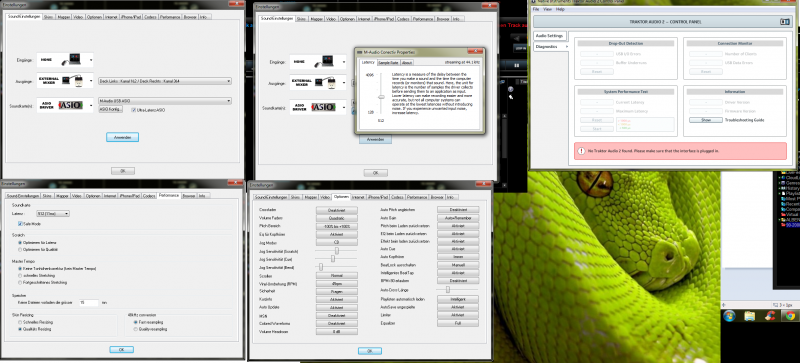
Task: Open the M-Audio USB ASIO dropdown
Action: tap(165, 101)
